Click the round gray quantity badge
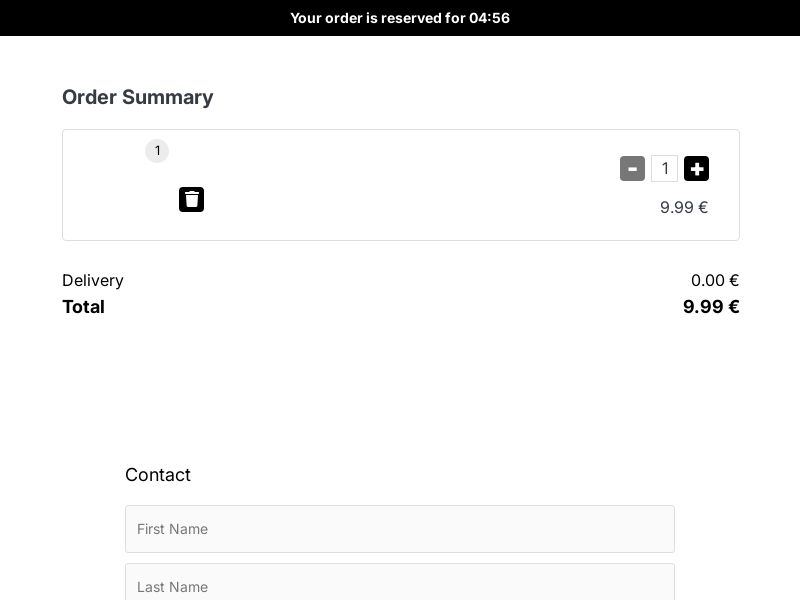Screen dimensions: 800x600 pyautogui.click(x=157, y=151)
